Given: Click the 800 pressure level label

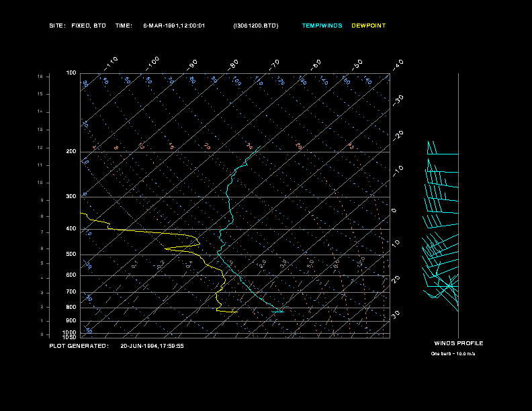Looking at the screenshot, I should 71,307.
